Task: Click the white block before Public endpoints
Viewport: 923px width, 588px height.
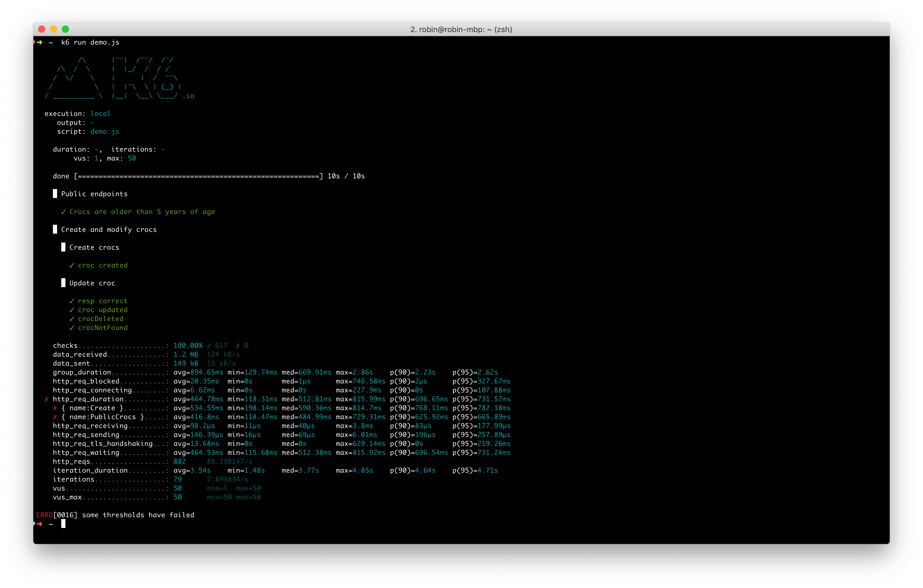Action: coord(55,194)
